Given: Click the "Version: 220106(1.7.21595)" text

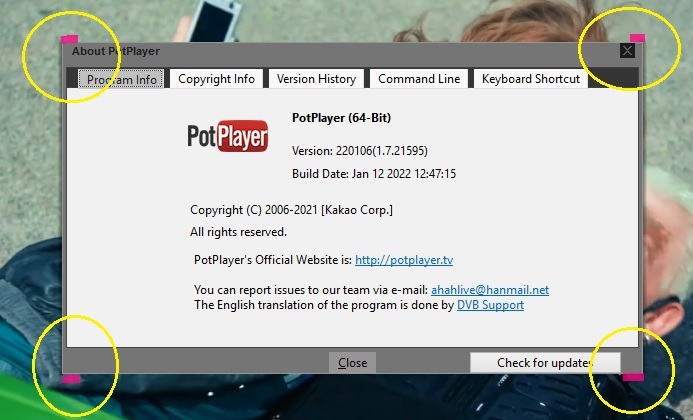Looking at the screenshot, I should click(359, 151).
